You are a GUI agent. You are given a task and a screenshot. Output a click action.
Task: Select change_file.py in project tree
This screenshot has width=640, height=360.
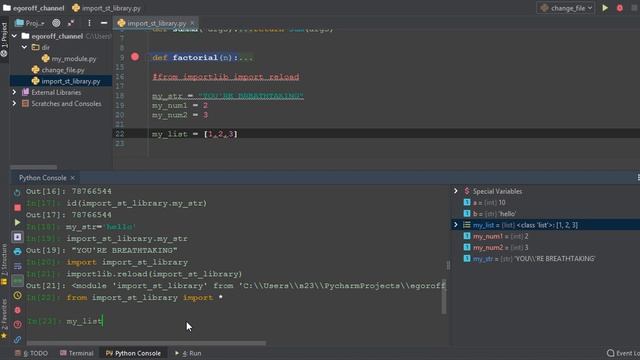[58, 70]
